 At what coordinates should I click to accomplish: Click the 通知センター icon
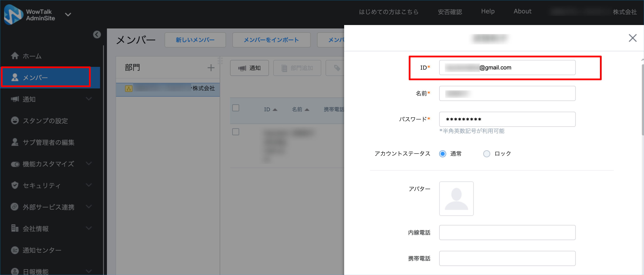pos(15,250)
